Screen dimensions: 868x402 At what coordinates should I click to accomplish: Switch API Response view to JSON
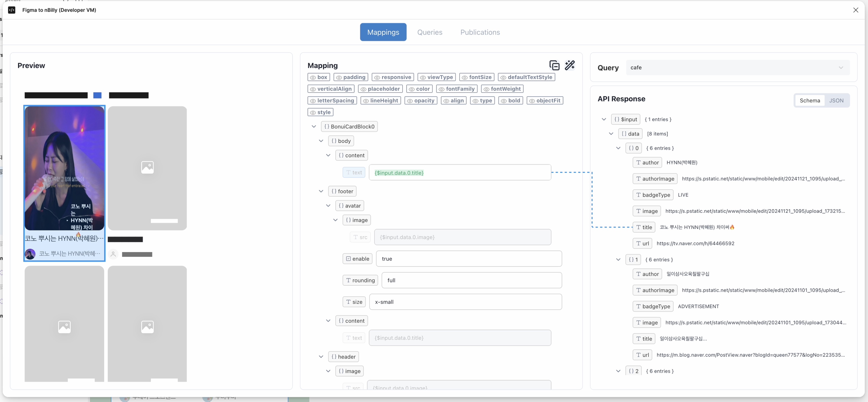pos(836,100)
